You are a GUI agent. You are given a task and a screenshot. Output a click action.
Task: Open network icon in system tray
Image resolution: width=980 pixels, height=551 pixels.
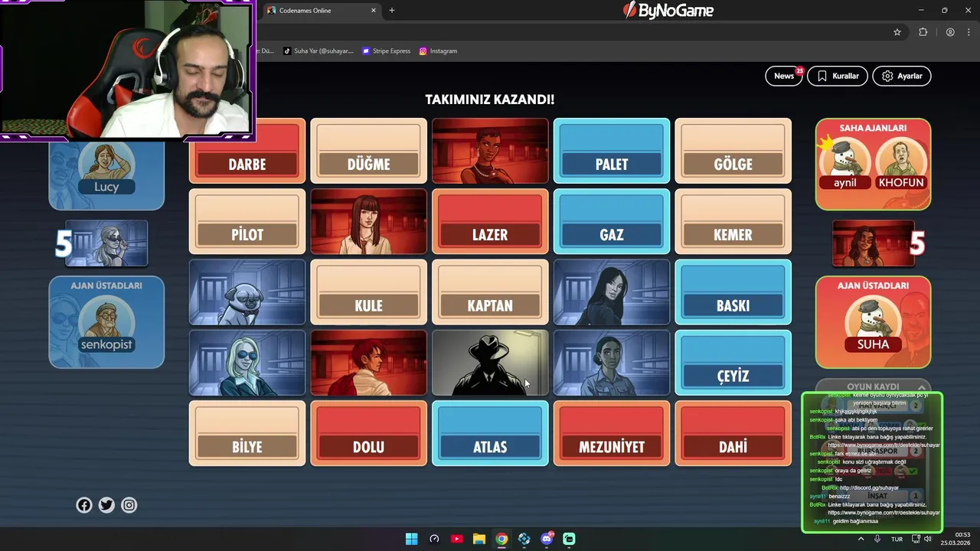pyautogui.click(x=916, y=539)
